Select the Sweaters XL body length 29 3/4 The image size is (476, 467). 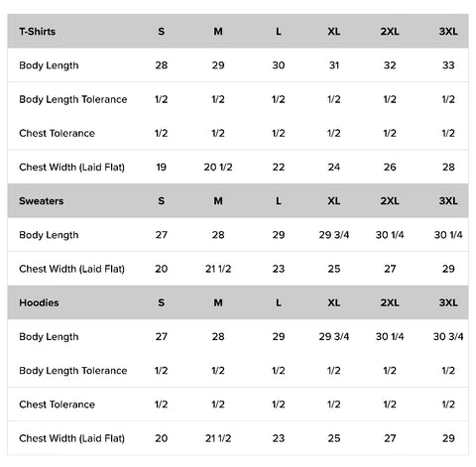334,235
